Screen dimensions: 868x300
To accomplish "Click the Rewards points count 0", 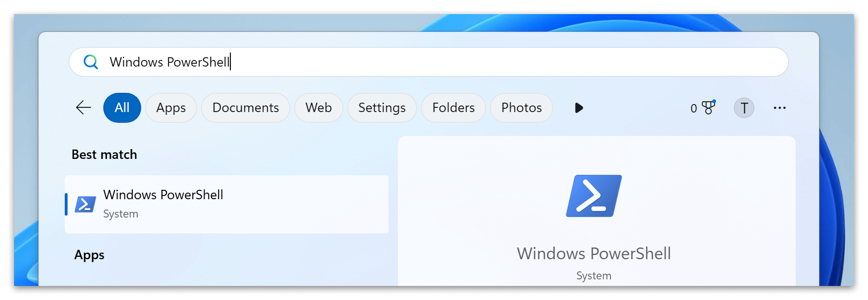I will [x=693, y=108].
